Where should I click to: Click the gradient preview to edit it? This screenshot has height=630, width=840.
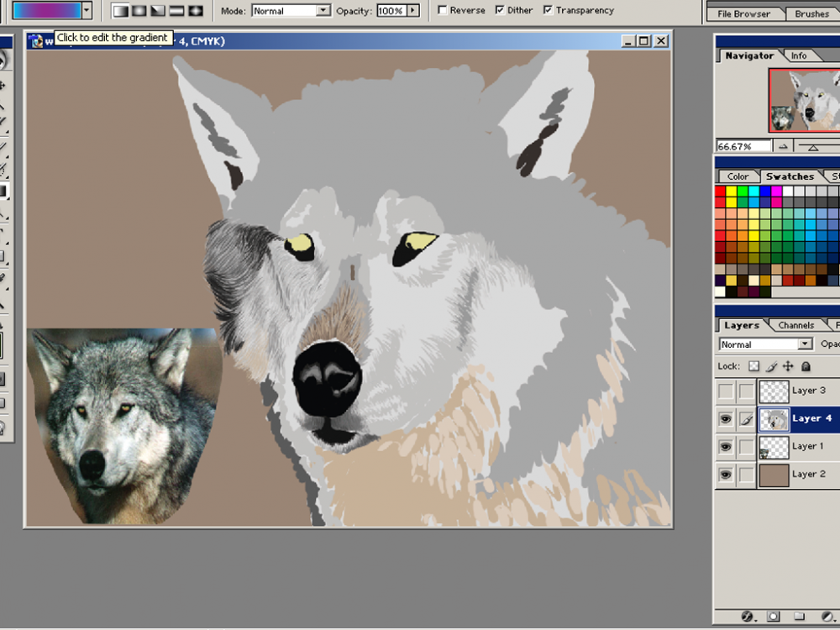[x=46, y=10]
